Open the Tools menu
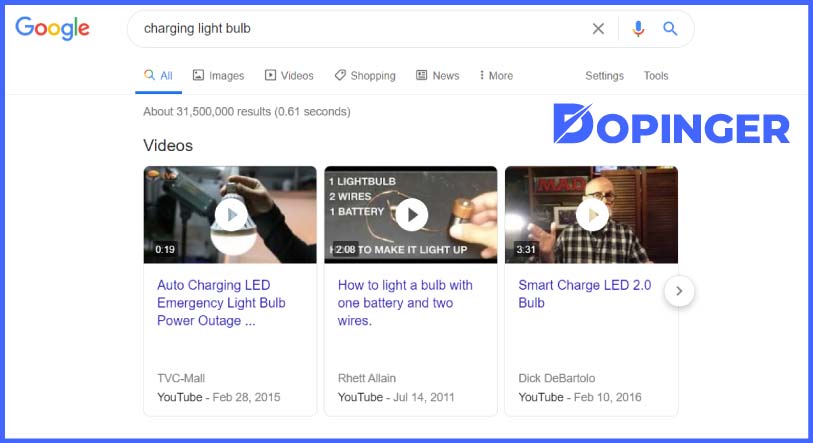This screenshot has width=813, height=443. pyautogui.click(x=656, y=76)
